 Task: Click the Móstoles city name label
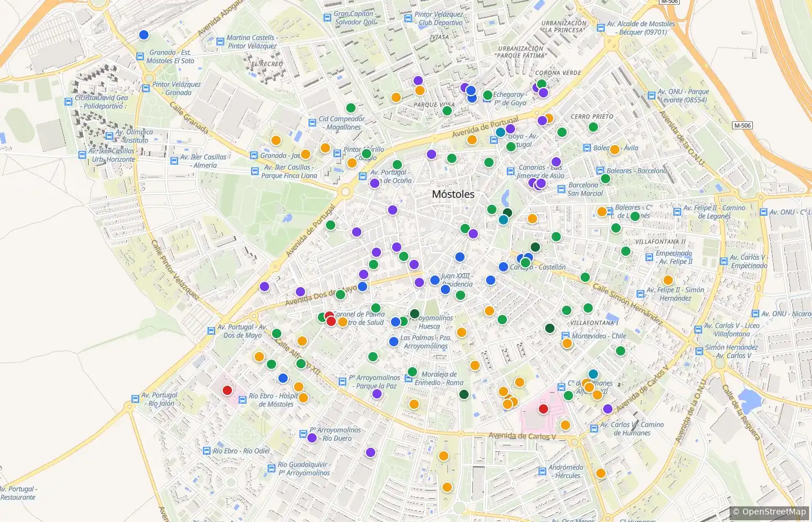pos(453,194)
